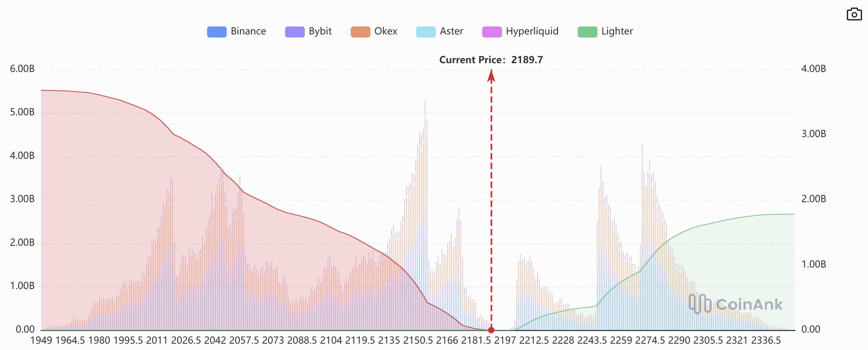The image size is (868, 350).
Task: Click the 6.00B left axis label
Action: click(22, 69)
